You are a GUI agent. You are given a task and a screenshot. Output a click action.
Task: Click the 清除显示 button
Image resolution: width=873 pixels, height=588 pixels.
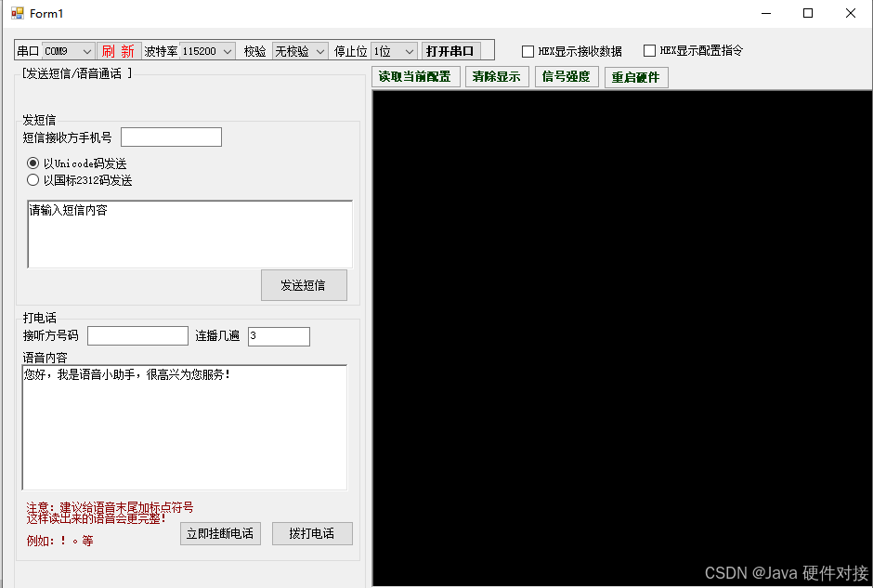[497, 76]
